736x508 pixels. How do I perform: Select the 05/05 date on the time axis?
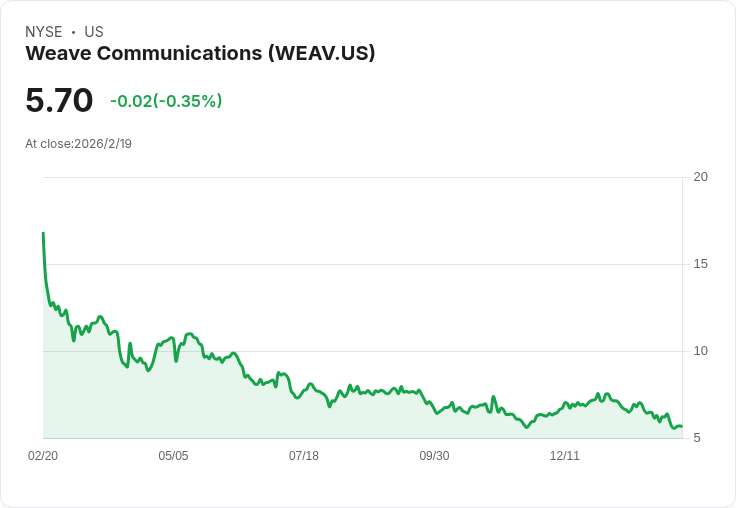(x=173, y=456)
